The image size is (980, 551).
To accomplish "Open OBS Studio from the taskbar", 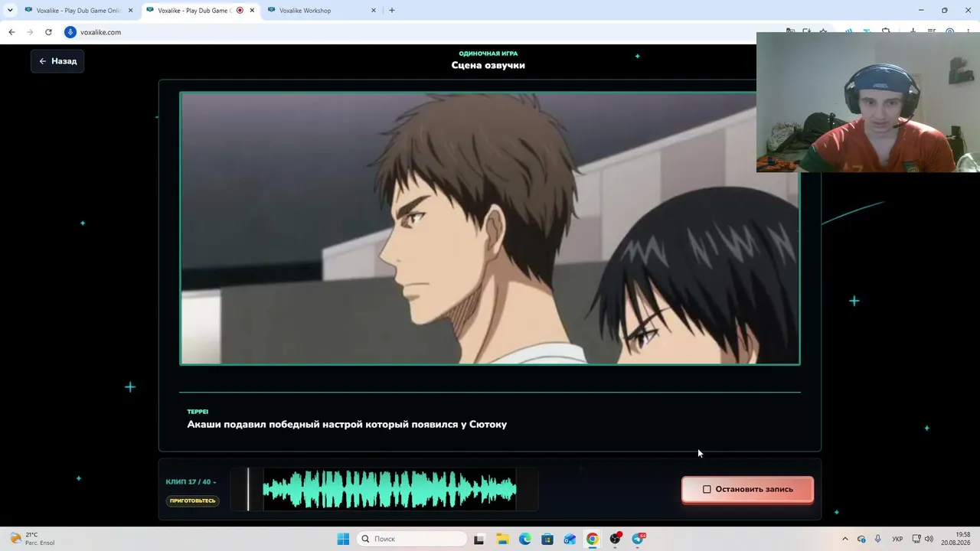I will [x=615, y=539].
